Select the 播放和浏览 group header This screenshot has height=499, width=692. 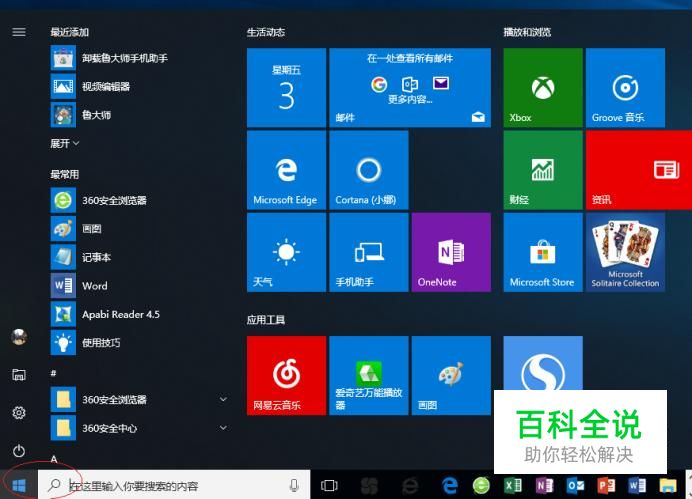click(x=527, y=32)
